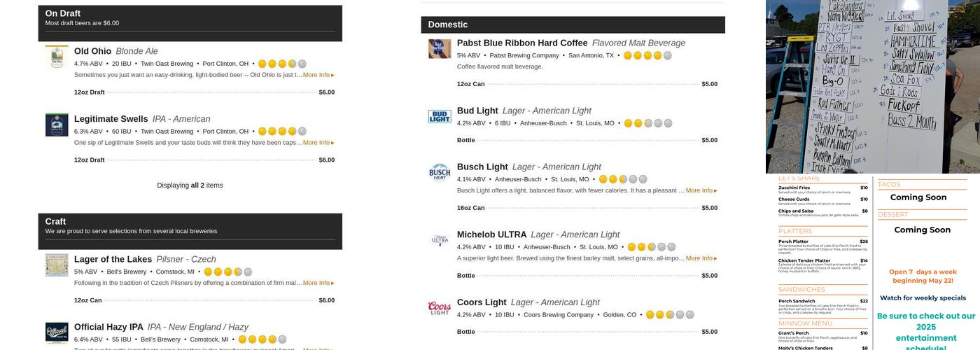Open the Old Ohio beer title
Viewport: 980px width, 350px height.
[92, 51]
